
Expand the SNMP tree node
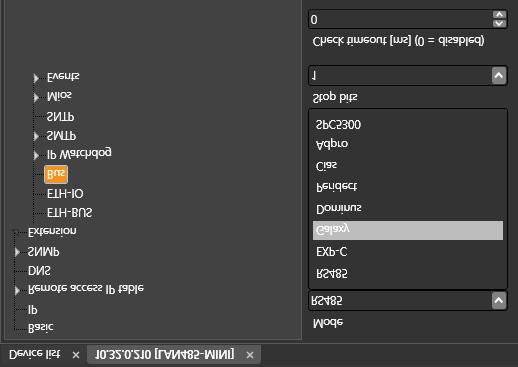click(x=17, y=252)
